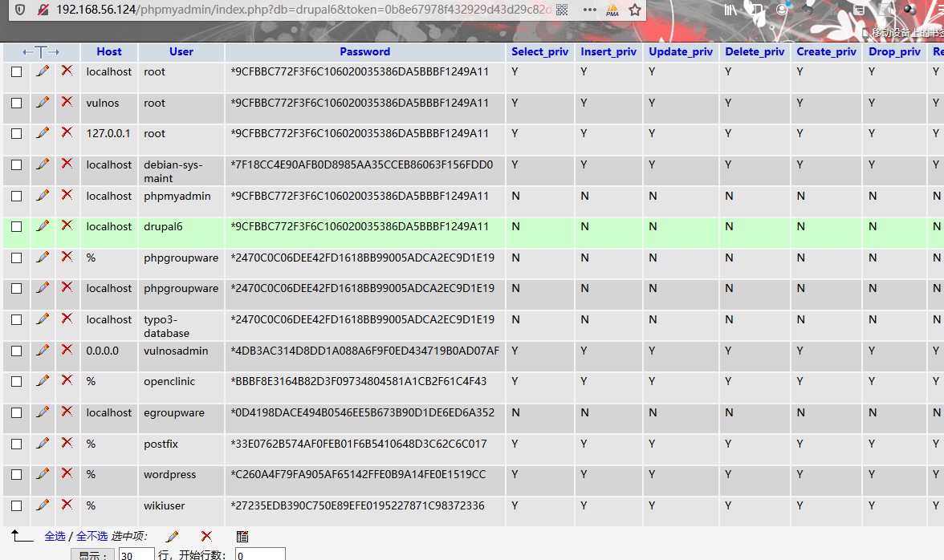Screen dimensions: 944x560
Task: Delete the wikiuser row
Action: pyautogui.click(x=67, y=505)
